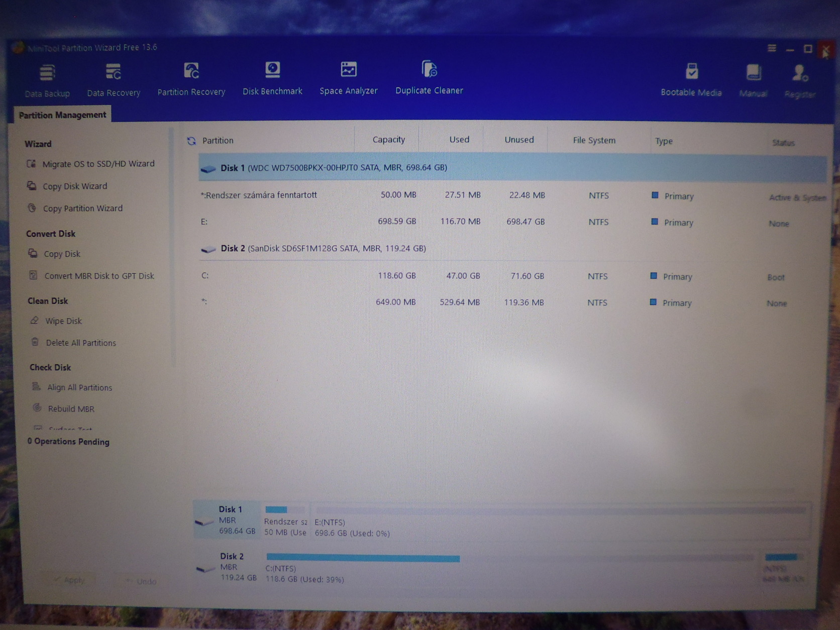Click the Delete All Partitions trash icon
This screenshot has height=630, width=840.
coord(35,342)
